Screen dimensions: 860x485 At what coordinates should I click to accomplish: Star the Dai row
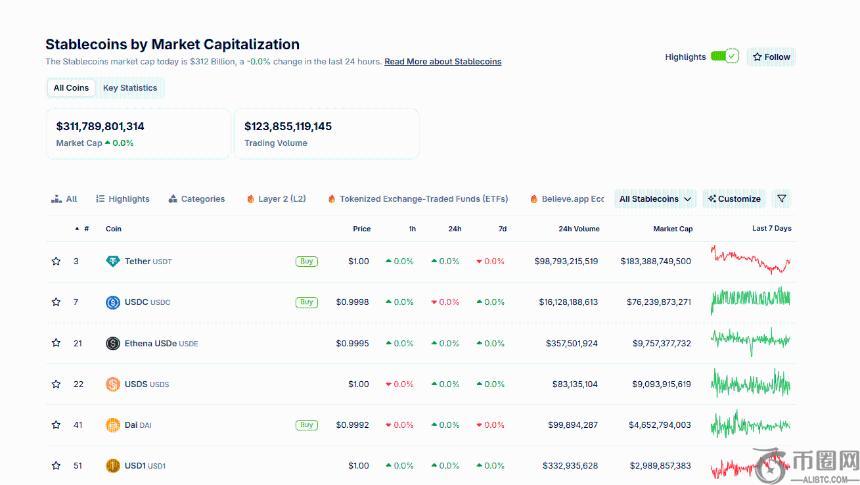[56, 425]
